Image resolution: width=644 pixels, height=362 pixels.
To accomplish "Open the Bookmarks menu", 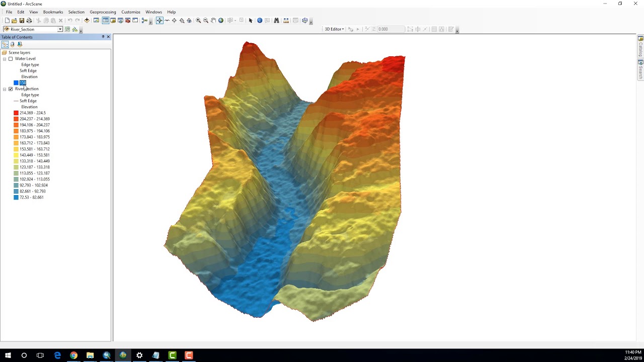I will (53, 12).
